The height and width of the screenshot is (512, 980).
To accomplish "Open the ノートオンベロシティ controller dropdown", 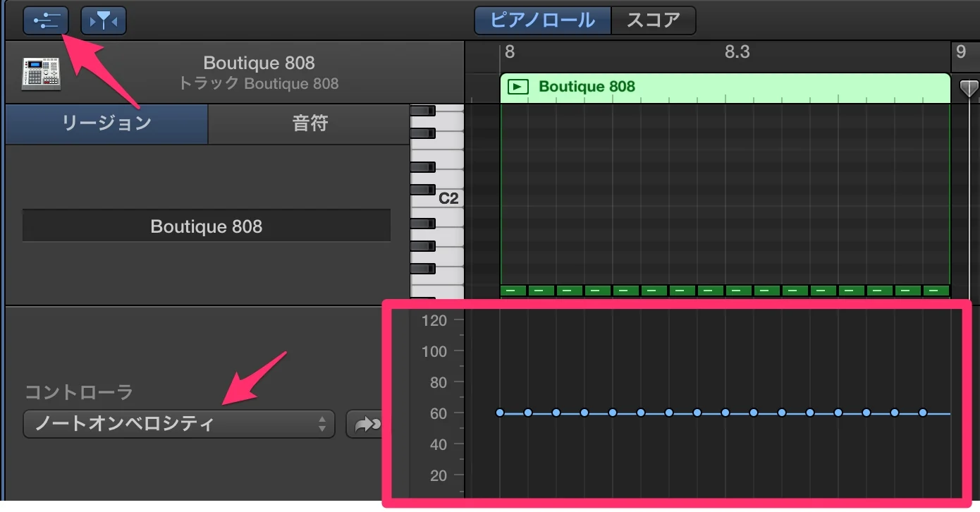I will point(179,424).
